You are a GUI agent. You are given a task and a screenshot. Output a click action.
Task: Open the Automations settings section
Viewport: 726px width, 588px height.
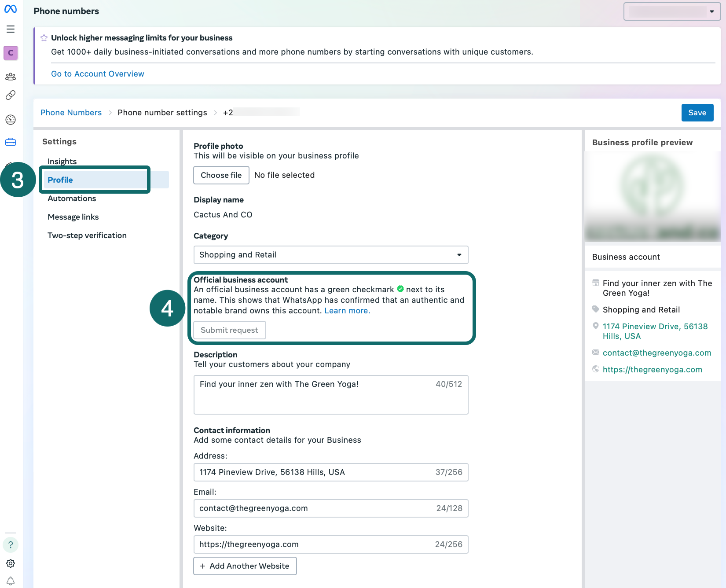pos(72,198)
